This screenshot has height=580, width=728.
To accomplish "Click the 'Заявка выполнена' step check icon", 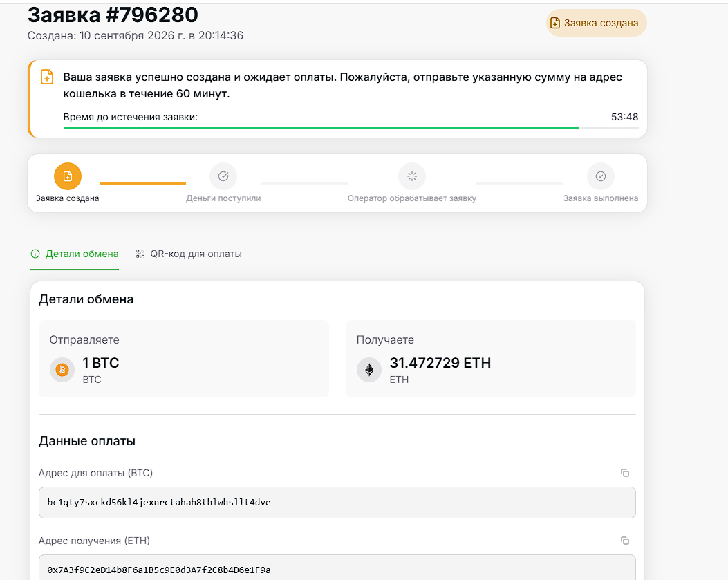I will click(601, 176).
